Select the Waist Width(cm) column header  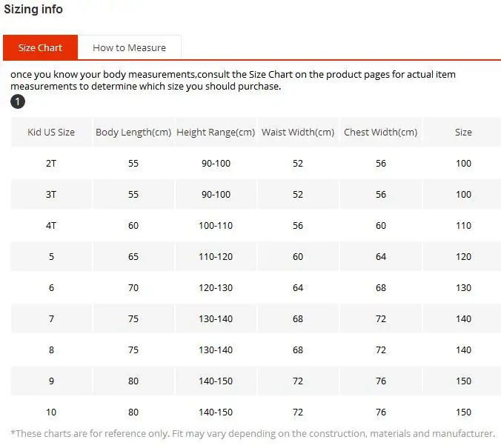click(298, 133)
